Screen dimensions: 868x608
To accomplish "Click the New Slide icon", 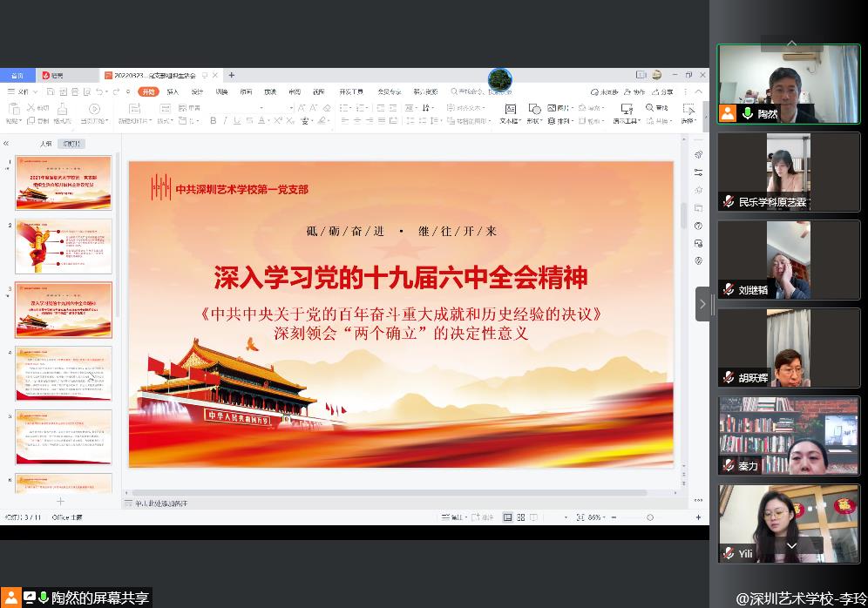I will tap(134, 108).
